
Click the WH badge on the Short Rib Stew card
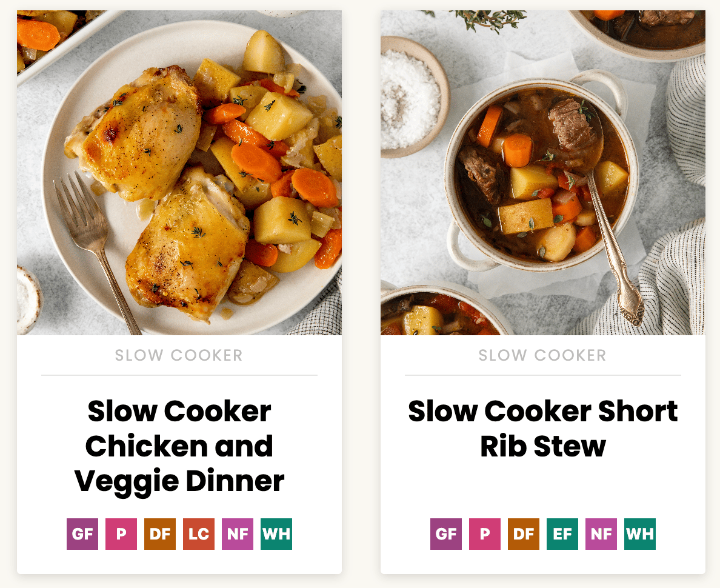640,534
